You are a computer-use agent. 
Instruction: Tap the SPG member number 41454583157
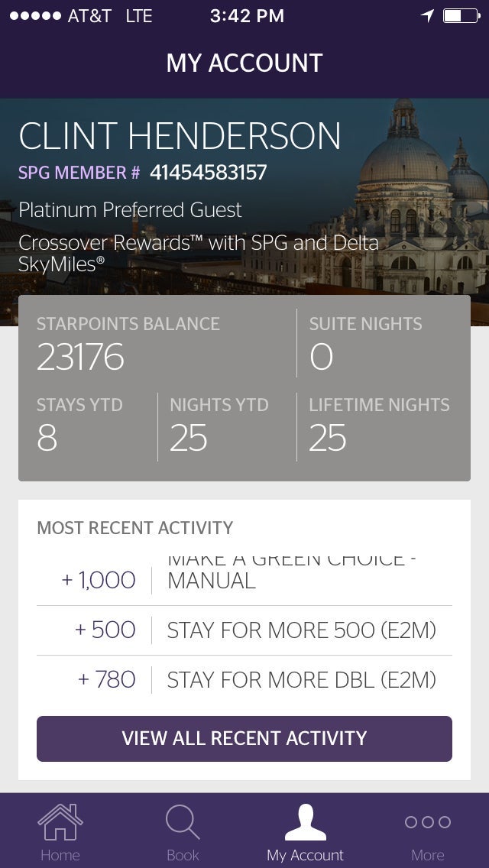209,173
